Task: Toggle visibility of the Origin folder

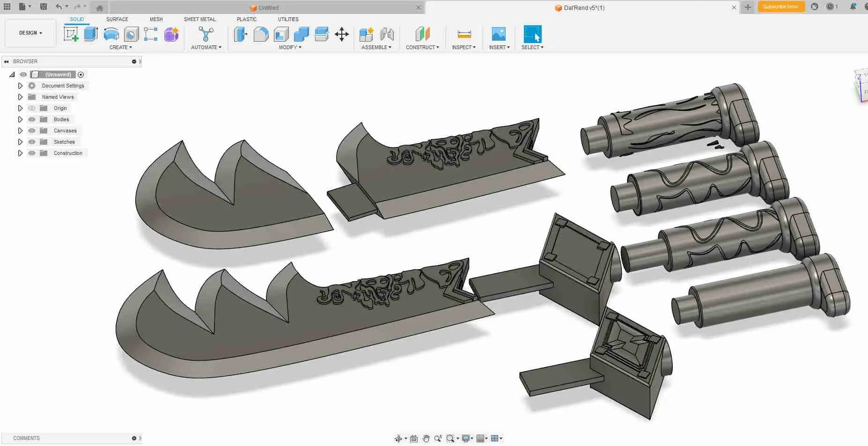Action: point(32,108)
